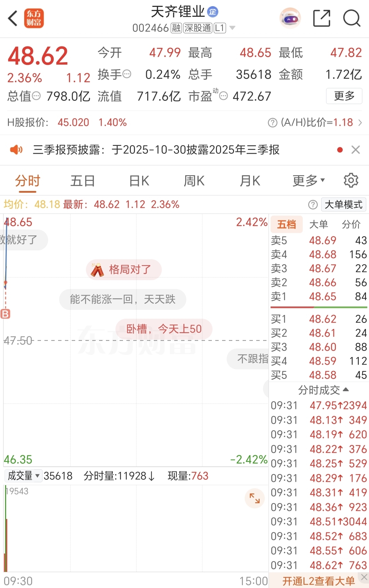Viewport: 369px width, 588px height.
Task: Dismiss the announcement with the X icon
Action: [x=356, y=150]
